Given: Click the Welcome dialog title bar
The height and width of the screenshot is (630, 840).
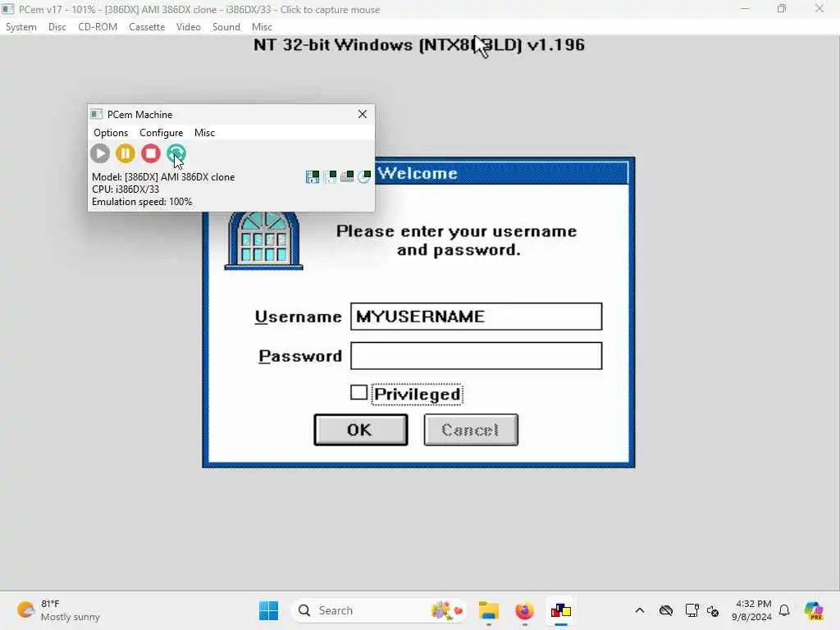Looking at the screenshot, I should tap(501, 173).
